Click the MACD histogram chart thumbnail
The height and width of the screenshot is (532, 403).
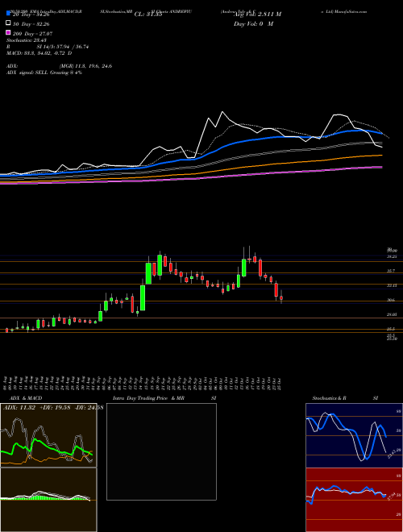point(48,500)
